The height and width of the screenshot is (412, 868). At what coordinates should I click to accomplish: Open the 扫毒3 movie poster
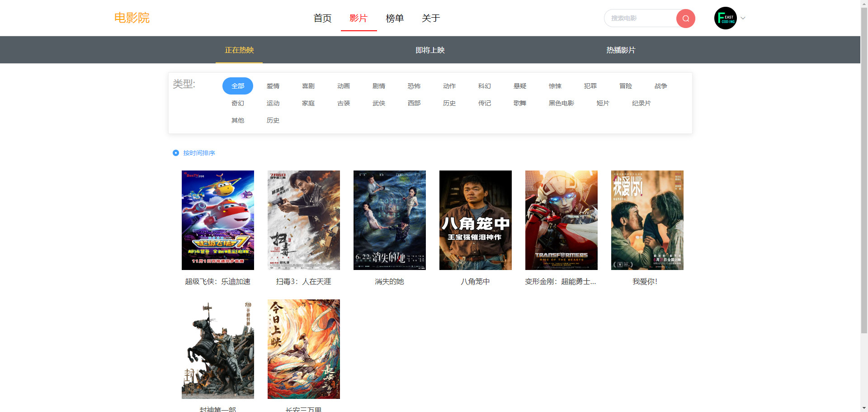[304, 220]
